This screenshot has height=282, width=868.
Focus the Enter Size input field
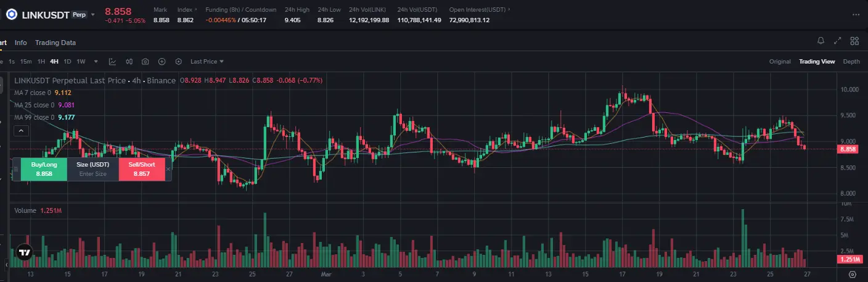(92, 174)
